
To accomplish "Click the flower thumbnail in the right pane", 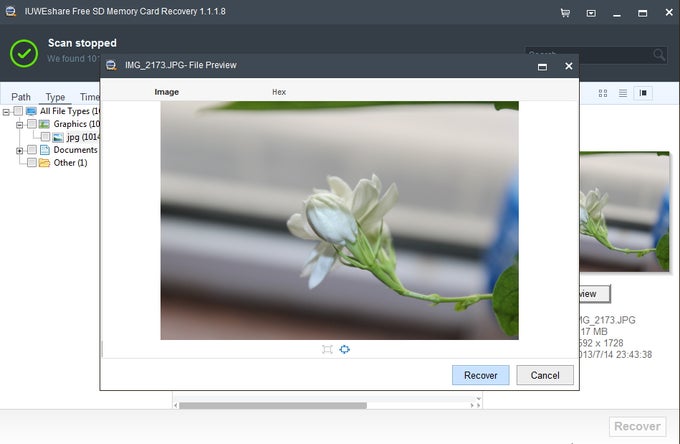I will pos(624,212).
